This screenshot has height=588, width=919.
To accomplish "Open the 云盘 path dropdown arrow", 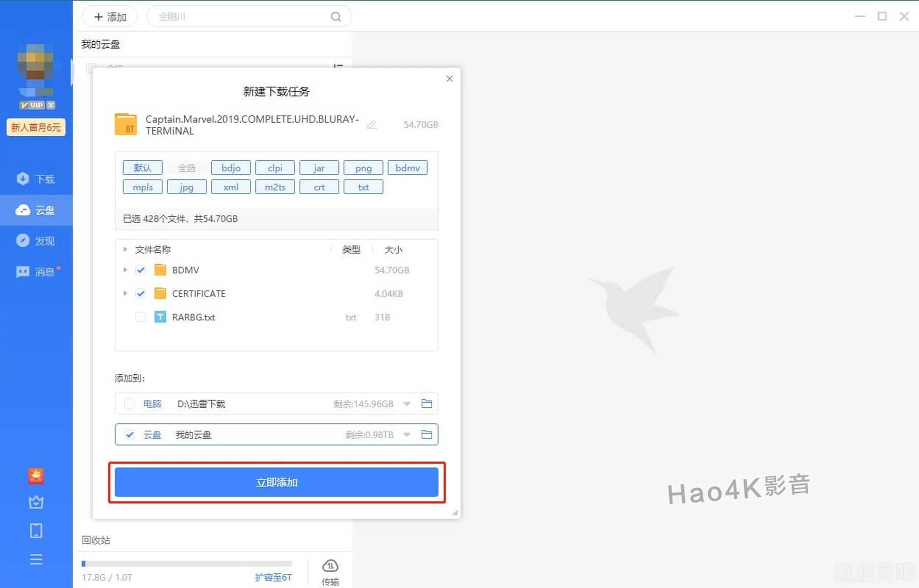I will click(407, 435).
